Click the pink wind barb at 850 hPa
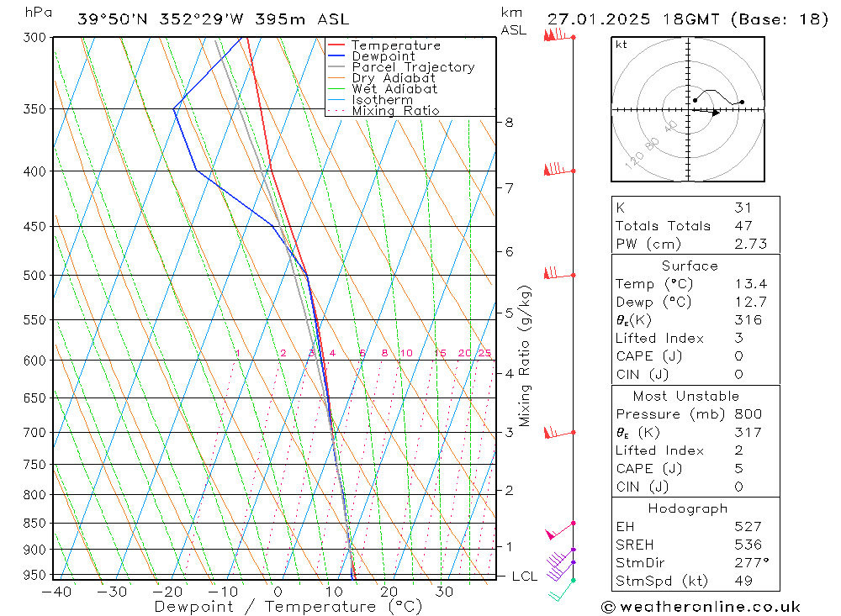Image resolution: width=841 pixels, height=616 pixels. click(560, 530)
